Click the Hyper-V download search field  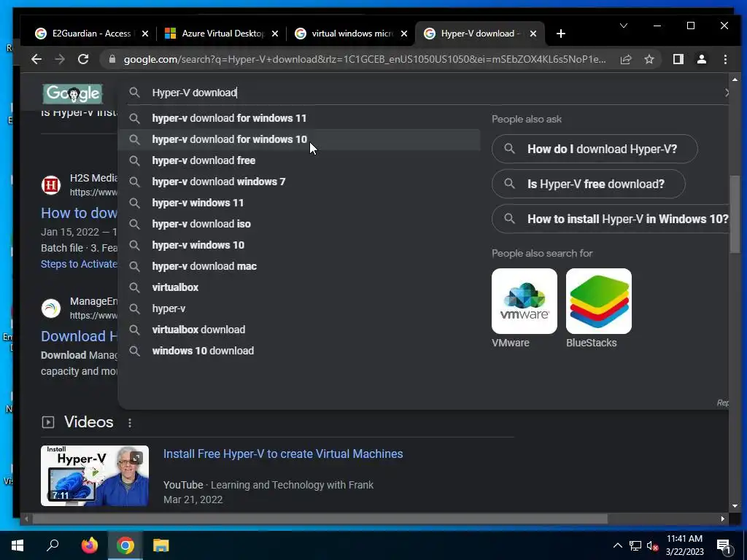pos(424,93)
